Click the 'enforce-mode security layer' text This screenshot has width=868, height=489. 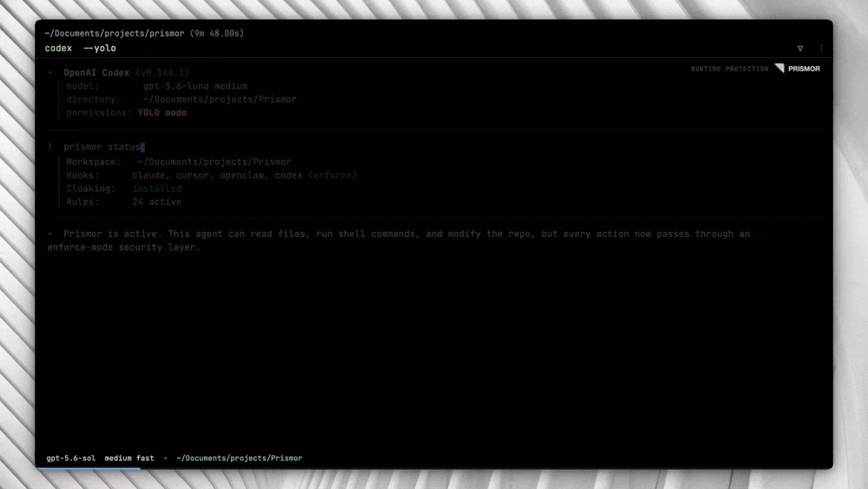pos(123,247)
